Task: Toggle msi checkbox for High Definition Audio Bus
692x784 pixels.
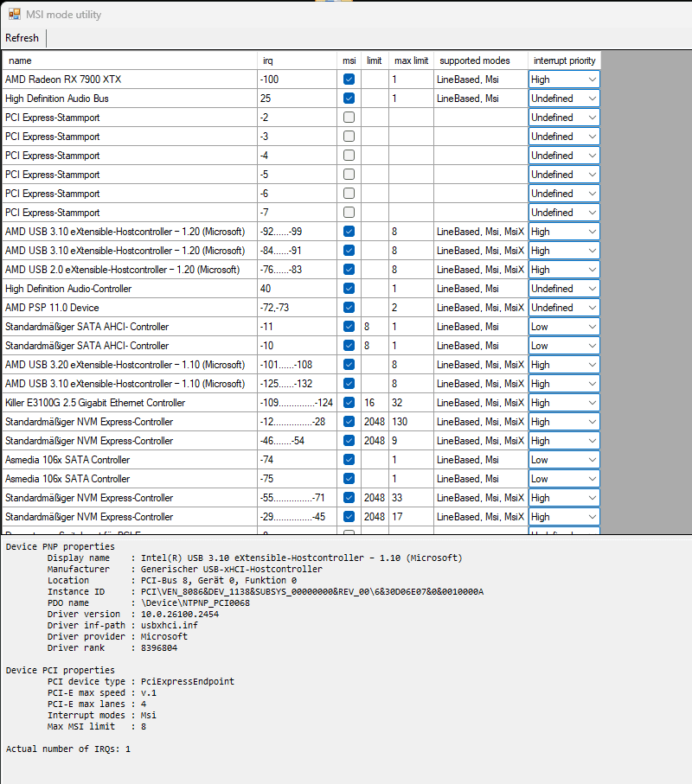Action: tap(349, 98)
